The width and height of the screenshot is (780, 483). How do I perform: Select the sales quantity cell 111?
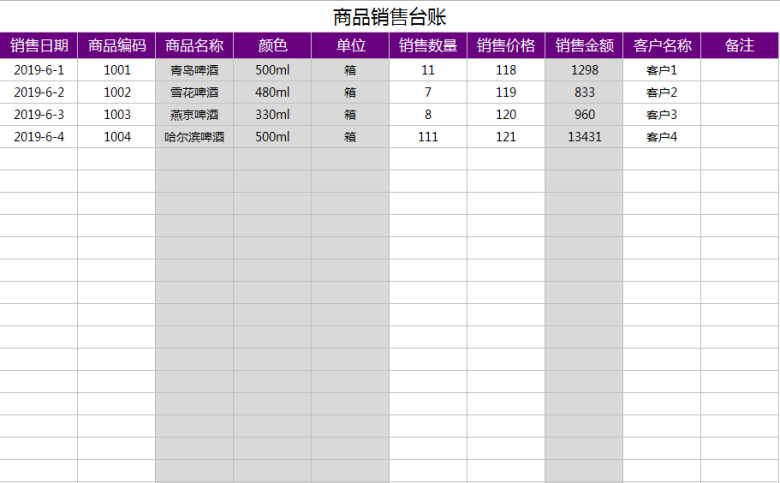428,137
